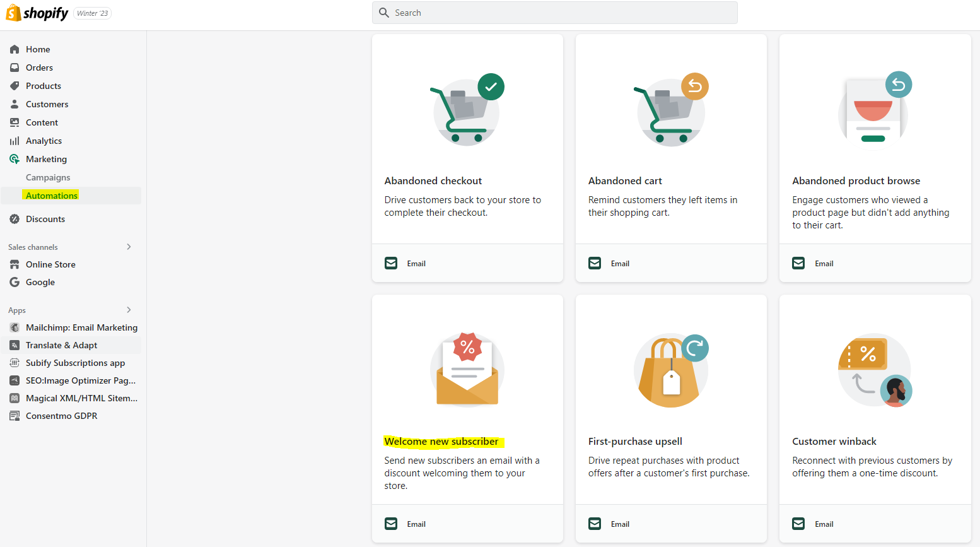Select the Abandoned cart template title
The height and width of the screenshot is (547, 980).
pyautogui.click(x=625, y=180)
